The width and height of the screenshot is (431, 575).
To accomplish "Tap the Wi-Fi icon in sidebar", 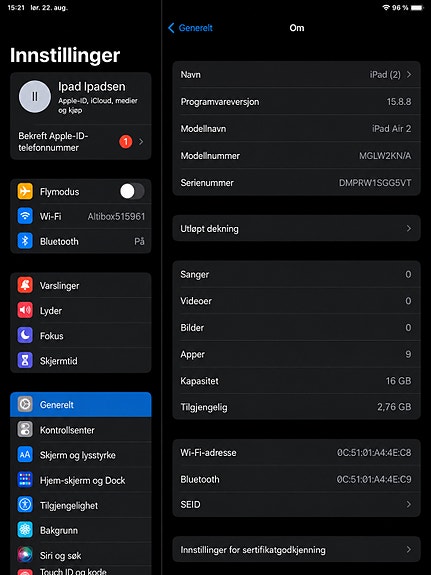I will [x=25, y=216].
